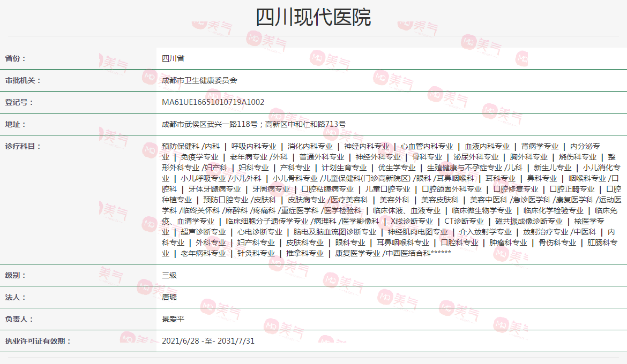Click the 预防保健科 specialty link
627x364 pixels.
pyautogui.click(x=180, y=145)
